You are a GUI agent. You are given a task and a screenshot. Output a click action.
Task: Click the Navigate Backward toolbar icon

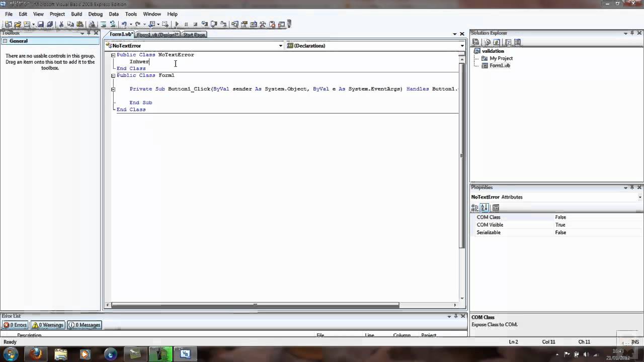[151, 24]
